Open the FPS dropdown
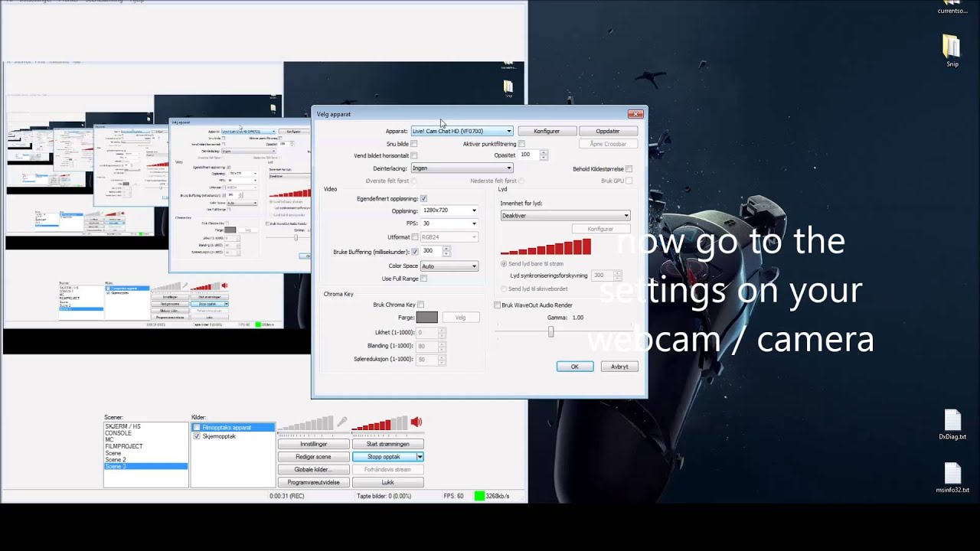980x551 pixels. 449,223
